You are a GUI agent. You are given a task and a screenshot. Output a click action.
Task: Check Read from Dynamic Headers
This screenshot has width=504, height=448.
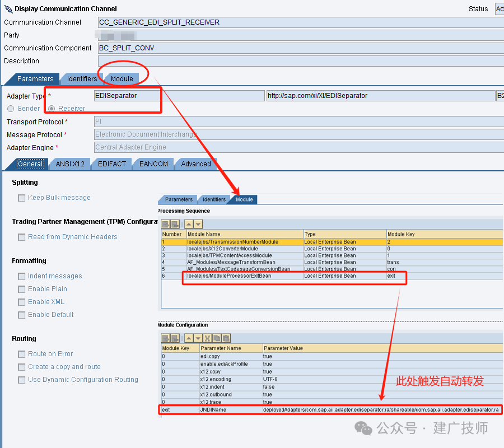click(21, 237)
